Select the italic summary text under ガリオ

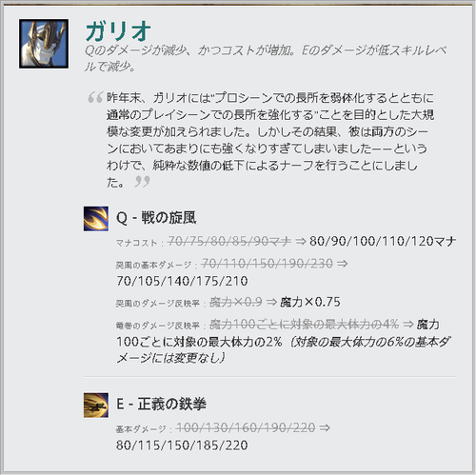[266, 58]
